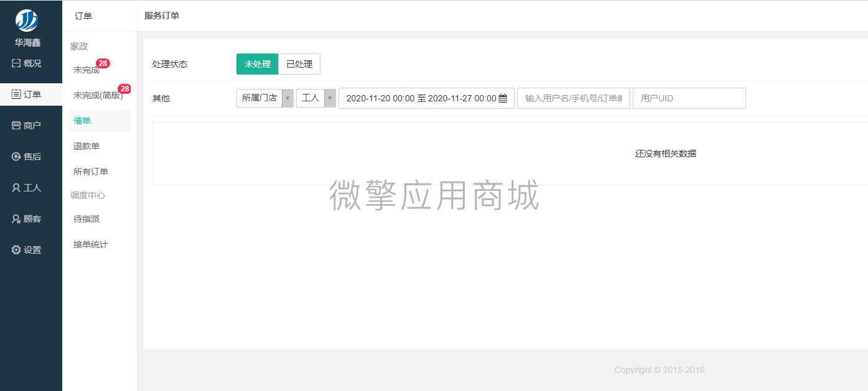Click the 华海鑫 brand name

pyautogui.click(x=27, y=43)
